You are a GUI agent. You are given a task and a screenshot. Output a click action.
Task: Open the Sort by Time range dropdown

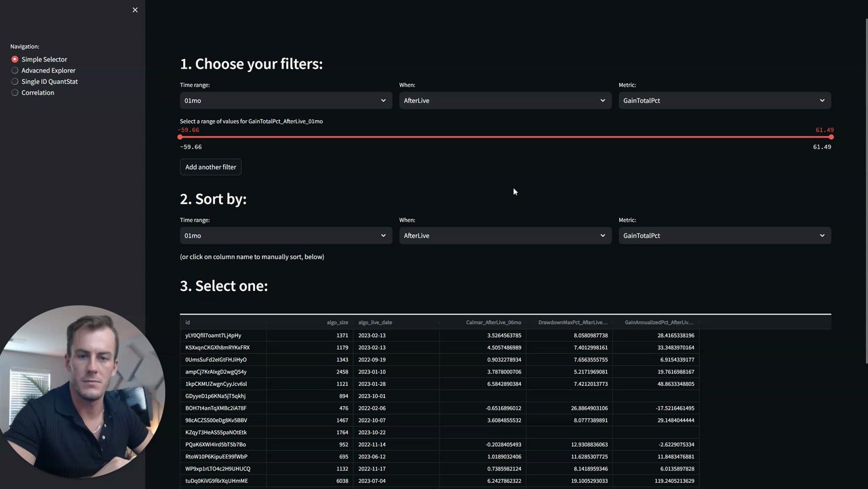[285, 235]
